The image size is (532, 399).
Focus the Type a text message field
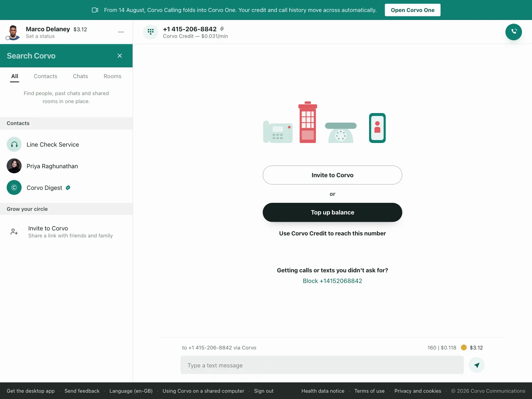(x=322, y=365)
